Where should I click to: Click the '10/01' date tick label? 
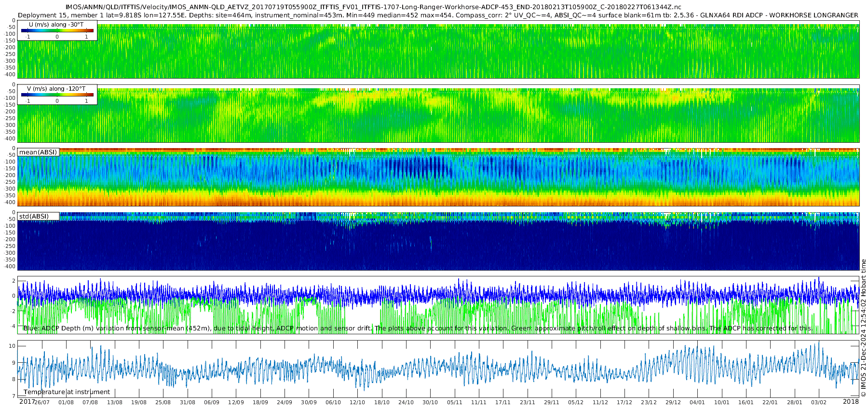pos(722,403)
